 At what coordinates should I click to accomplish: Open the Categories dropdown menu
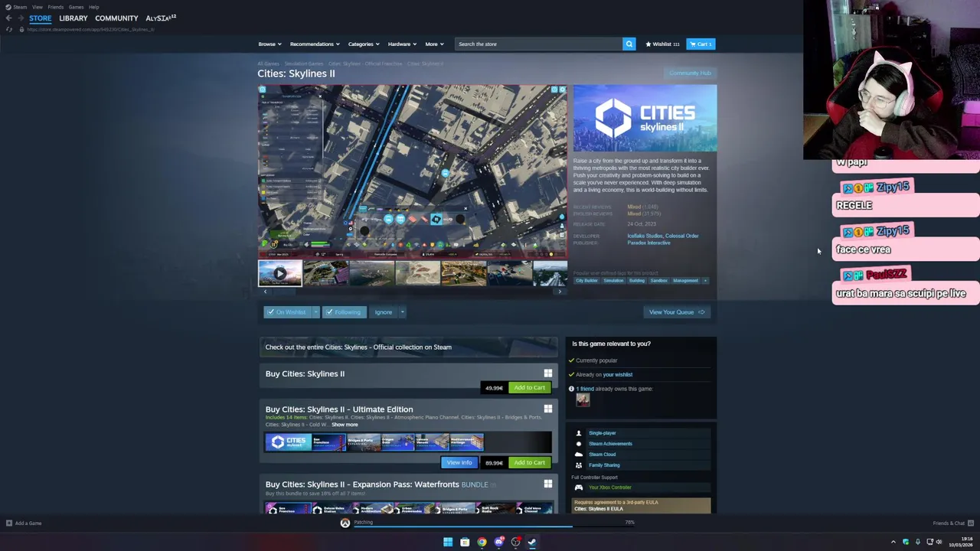364,44
